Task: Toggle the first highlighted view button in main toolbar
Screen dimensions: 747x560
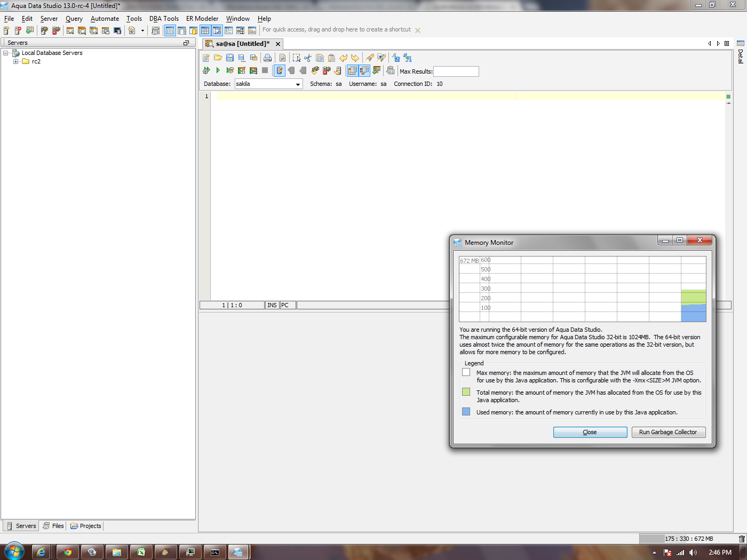Action: click(x=170, y=30)
